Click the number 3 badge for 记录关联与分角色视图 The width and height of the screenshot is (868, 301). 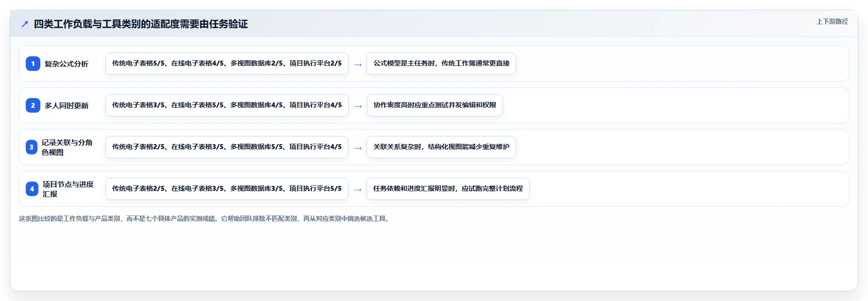click(32, 147)
